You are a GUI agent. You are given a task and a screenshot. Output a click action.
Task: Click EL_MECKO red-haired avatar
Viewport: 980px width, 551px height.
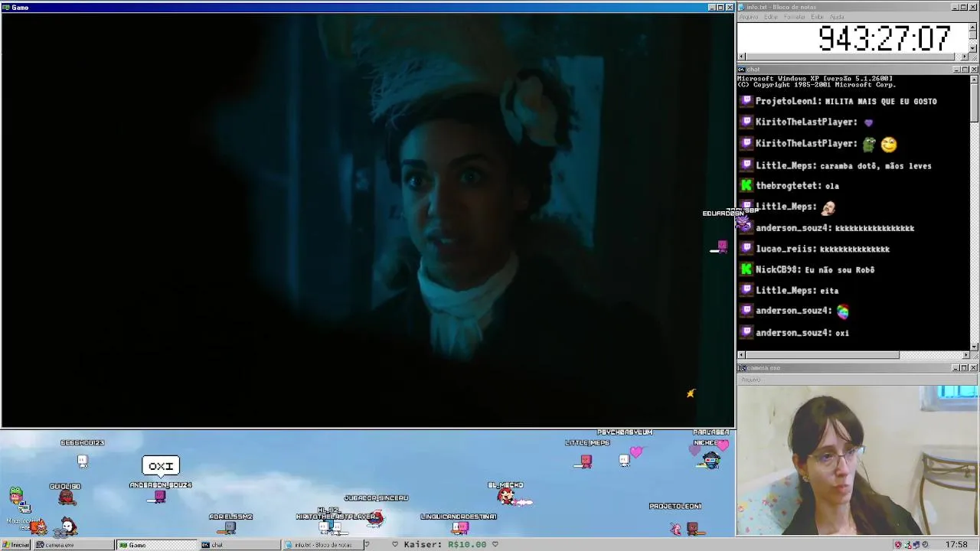pyautogui.click(x=505, y=497)
